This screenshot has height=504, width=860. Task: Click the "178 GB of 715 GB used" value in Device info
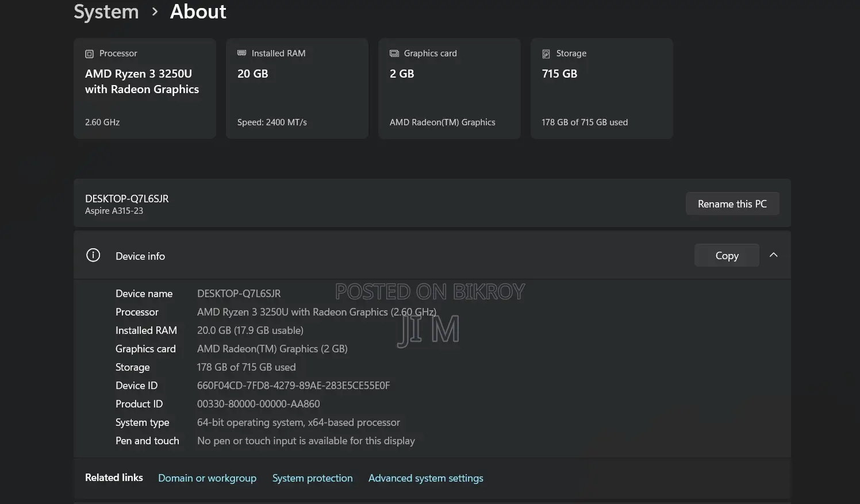pos(246,367)
